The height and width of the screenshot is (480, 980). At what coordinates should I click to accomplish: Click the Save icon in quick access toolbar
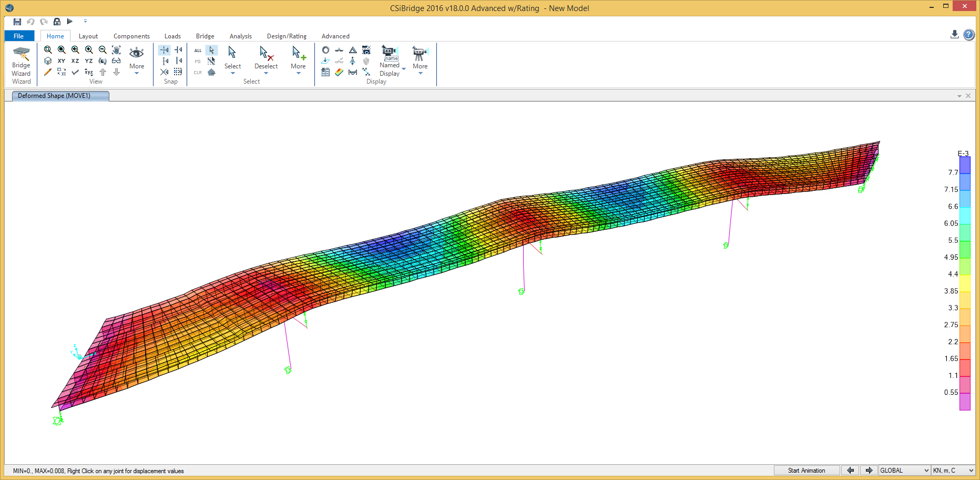[x=17, y=22]
